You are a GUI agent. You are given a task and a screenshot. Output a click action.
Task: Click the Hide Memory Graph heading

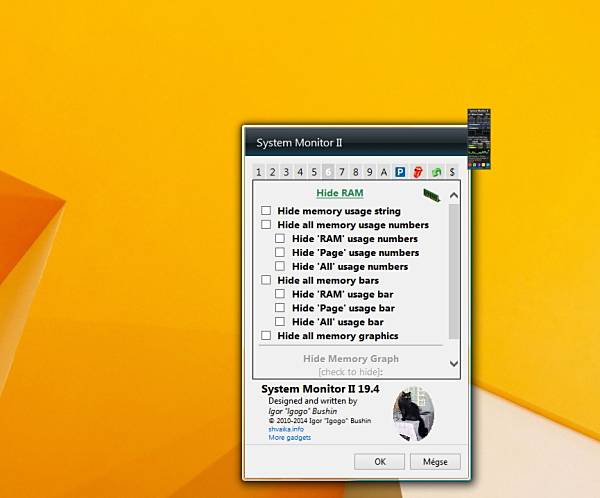tap(351, 359)
